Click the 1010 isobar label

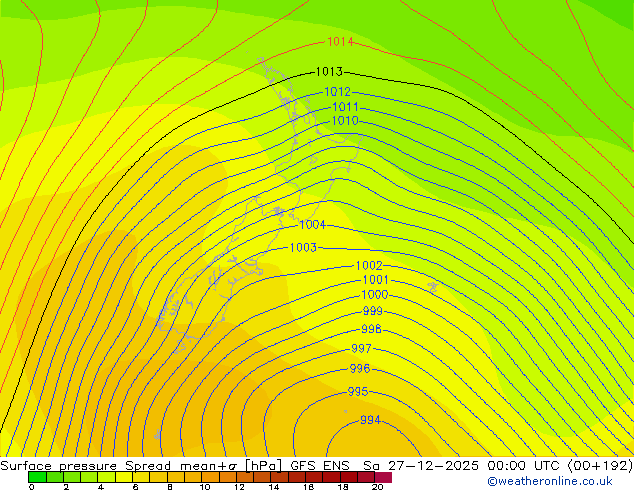point(345,120)
